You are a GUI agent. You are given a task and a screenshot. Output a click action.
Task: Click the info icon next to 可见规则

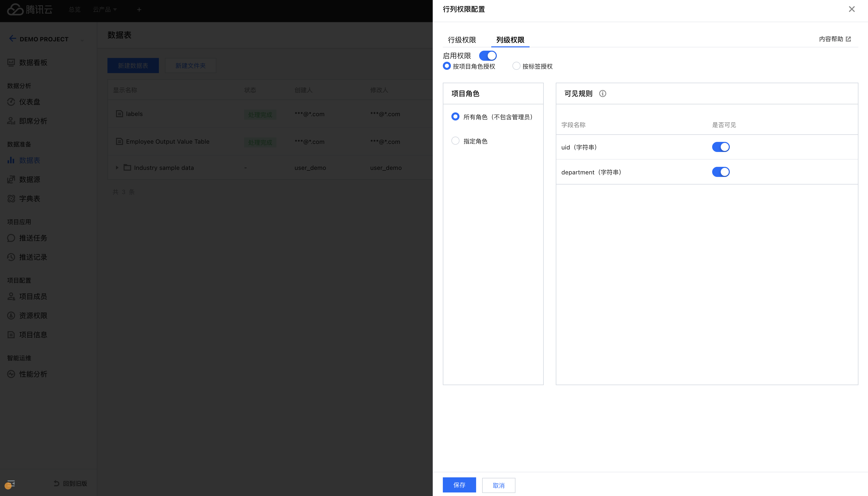pyautogui.click(x=602, y=94)
